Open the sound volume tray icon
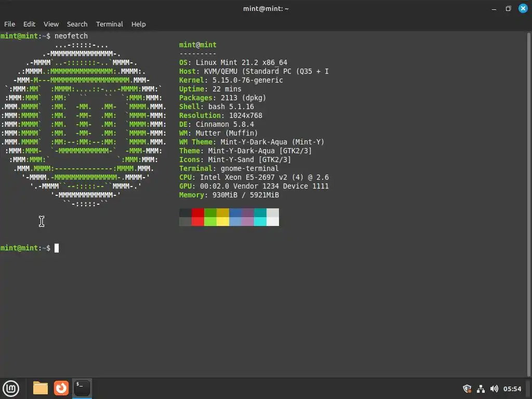Viewport: 532px width, 399px height. (x=495, y=389)
